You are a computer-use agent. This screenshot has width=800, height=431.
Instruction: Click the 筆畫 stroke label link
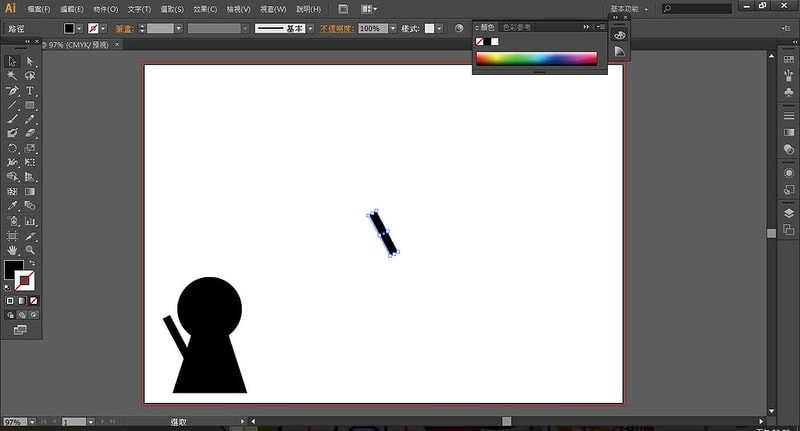point(125,29)
